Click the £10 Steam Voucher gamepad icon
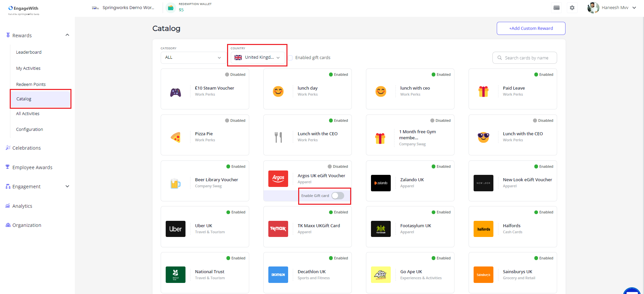 [x=175, y=92]
